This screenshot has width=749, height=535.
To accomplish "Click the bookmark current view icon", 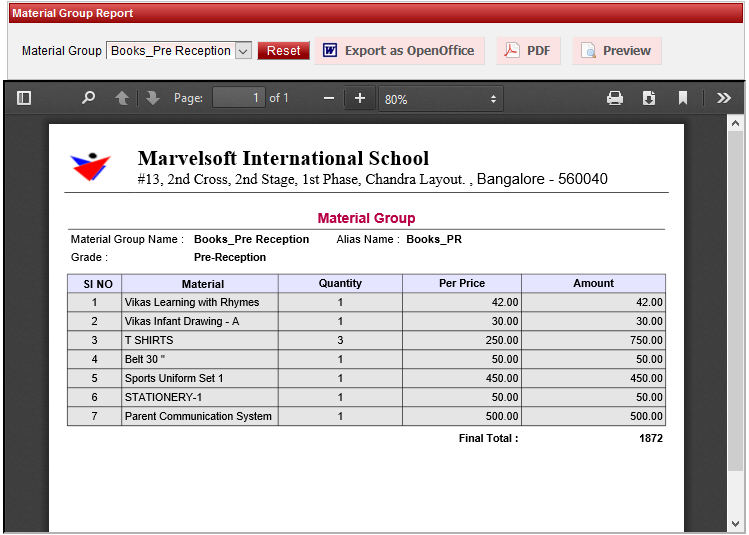I will pos(683,98).
